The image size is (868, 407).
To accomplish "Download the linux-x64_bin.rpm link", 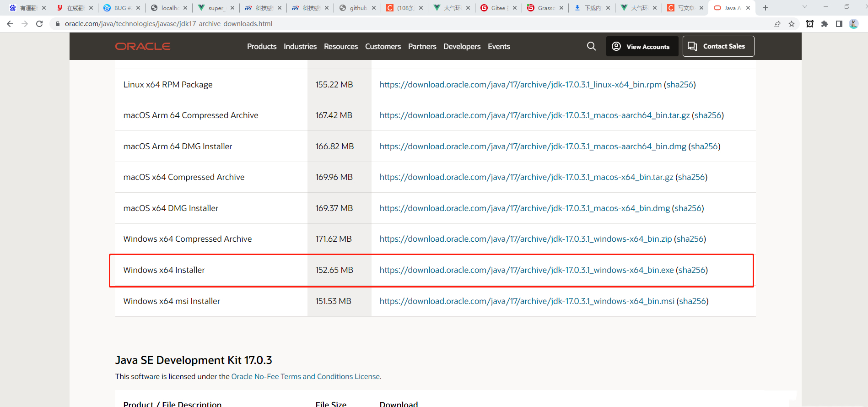I will point(521,85).
